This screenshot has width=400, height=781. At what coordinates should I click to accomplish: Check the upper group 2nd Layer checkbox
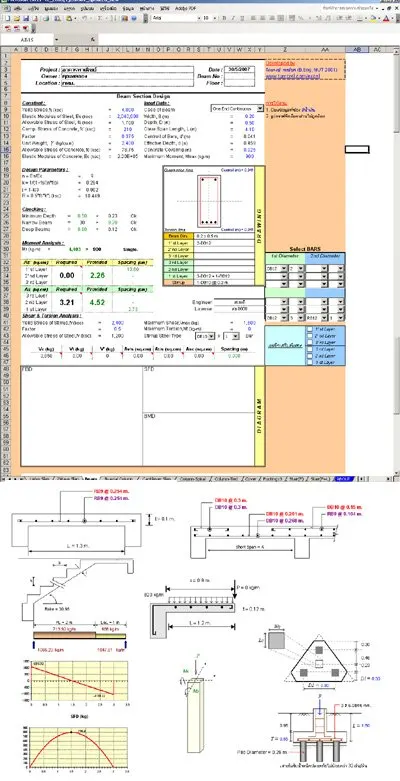click(x=309, y=336)
